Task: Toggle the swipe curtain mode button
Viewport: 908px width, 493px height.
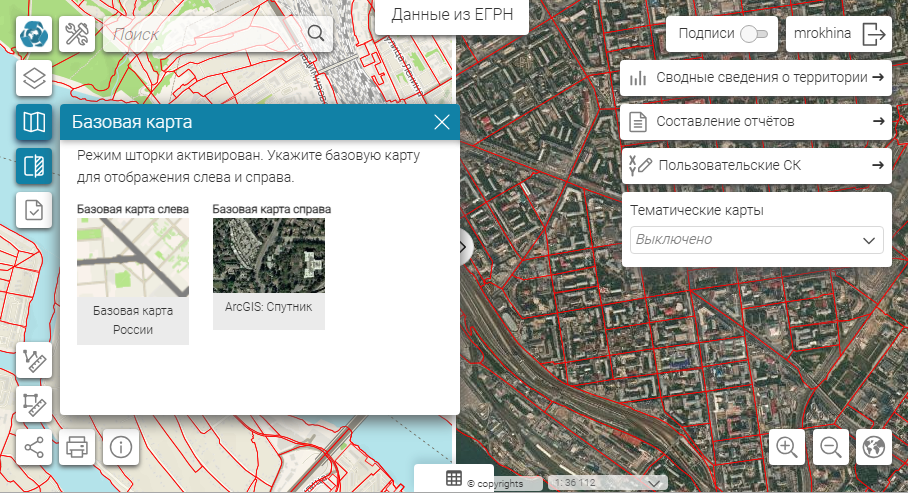Action: (x=35, y=165)
